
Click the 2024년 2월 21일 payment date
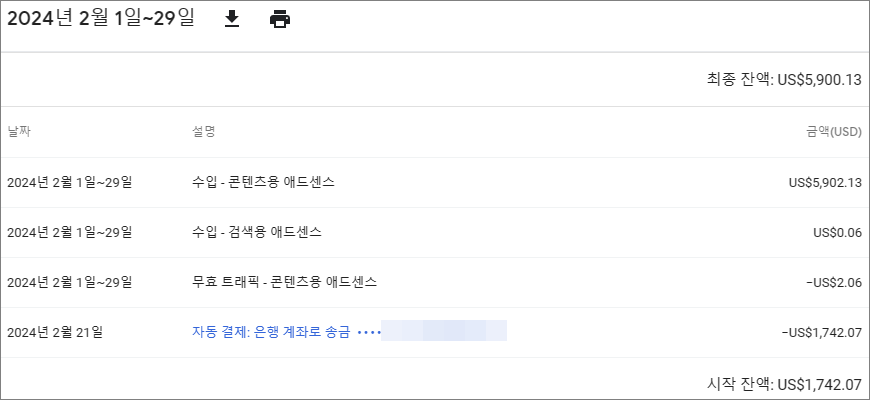pyautogui.click(x=55, y=332)
